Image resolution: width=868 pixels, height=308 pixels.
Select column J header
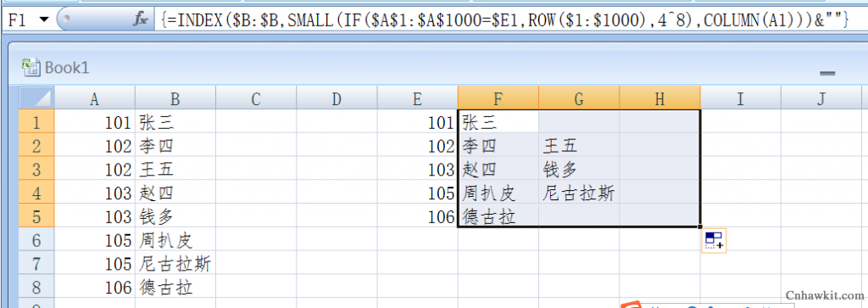(821, 98)
